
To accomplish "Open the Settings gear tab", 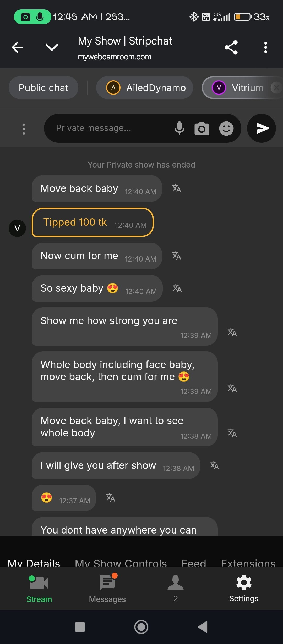I will click(x=244, y=588).
